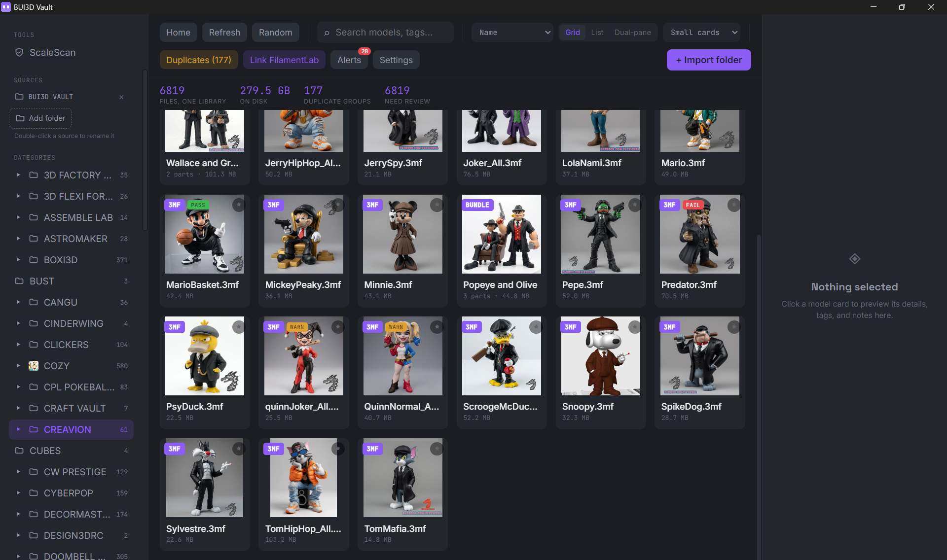
Task: Click Link FilamentLab
Action: (284, 60)
